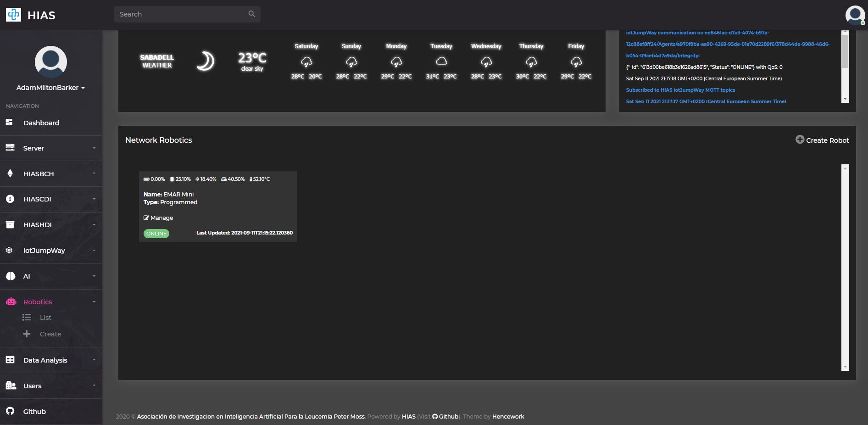Expand the HIASCDI menu arrow

tap(94, 199)
